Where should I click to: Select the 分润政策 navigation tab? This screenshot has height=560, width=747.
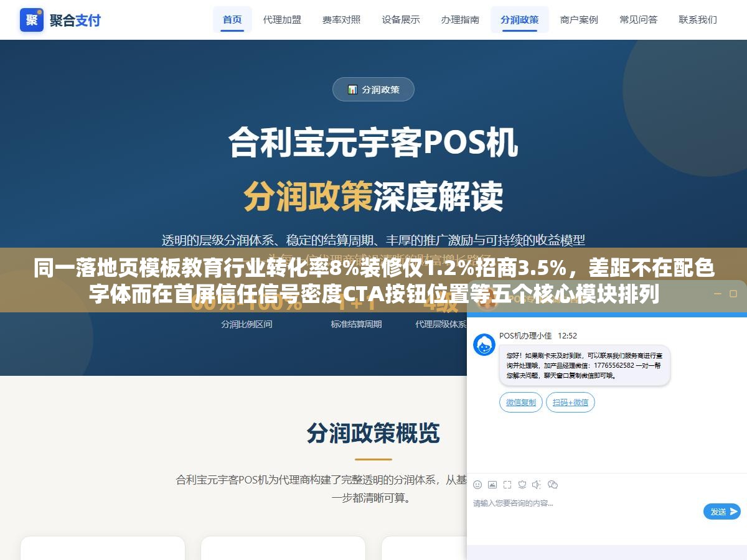(x=520, y=19)
